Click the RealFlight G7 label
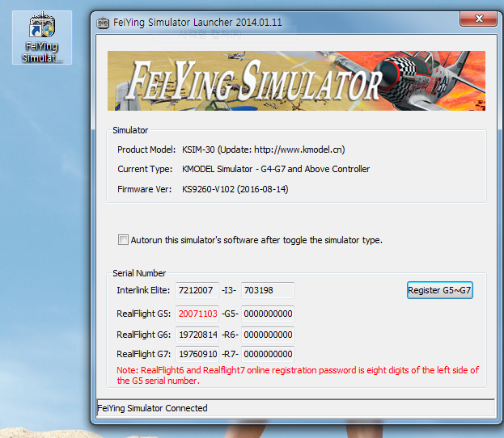 (143, 354)
